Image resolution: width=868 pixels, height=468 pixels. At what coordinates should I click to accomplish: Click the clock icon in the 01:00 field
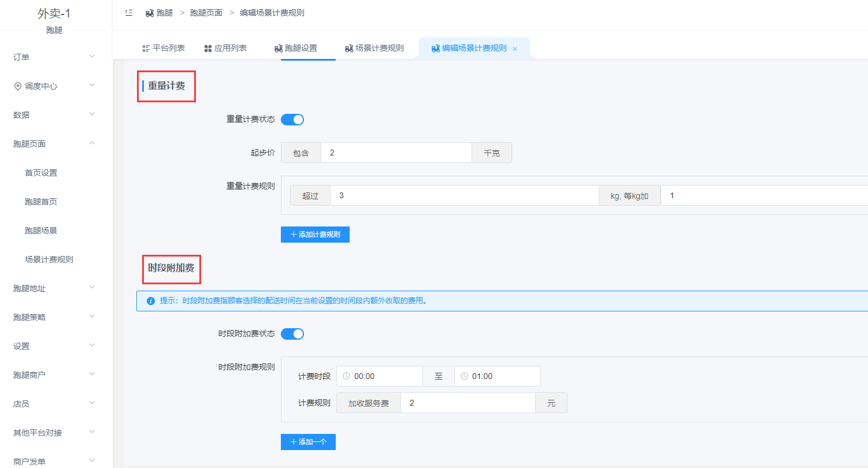(x=464, y=376)
